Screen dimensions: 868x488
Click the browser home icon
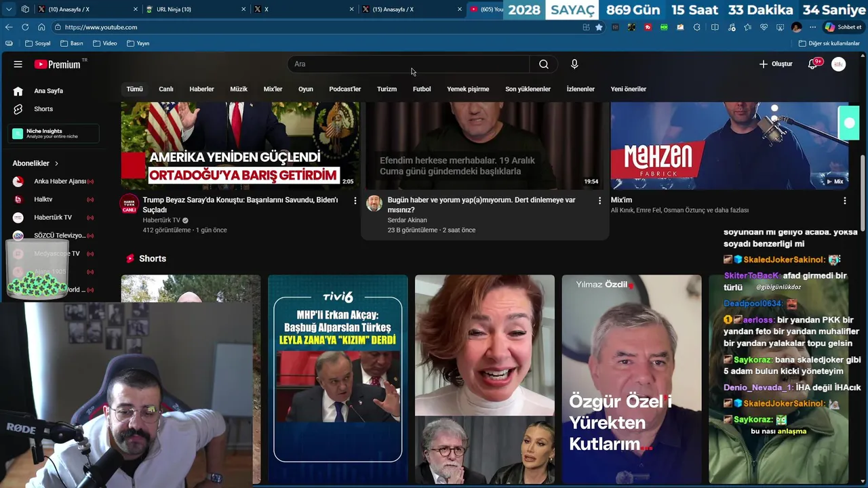41,27
